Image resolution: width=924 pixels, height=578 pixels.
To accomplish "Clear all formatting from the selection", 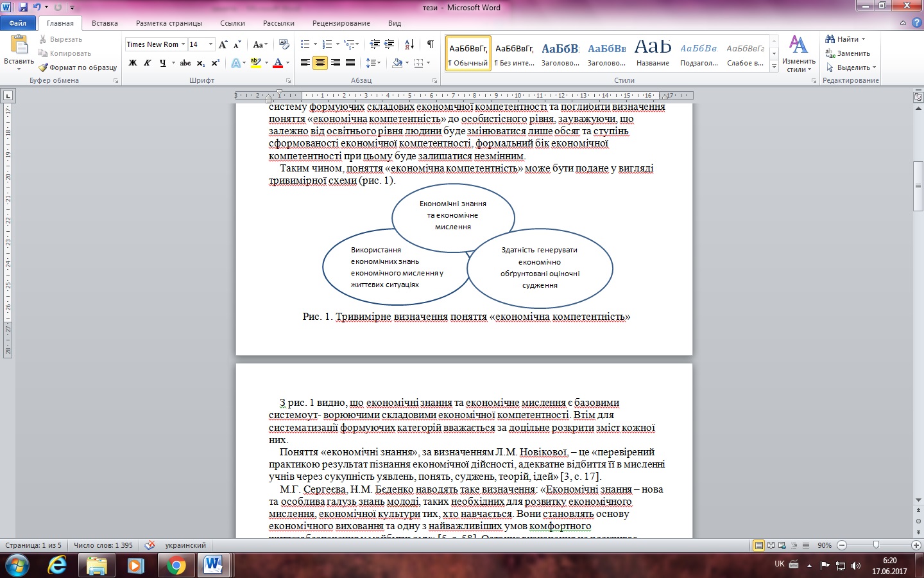I will click(284, 44).
